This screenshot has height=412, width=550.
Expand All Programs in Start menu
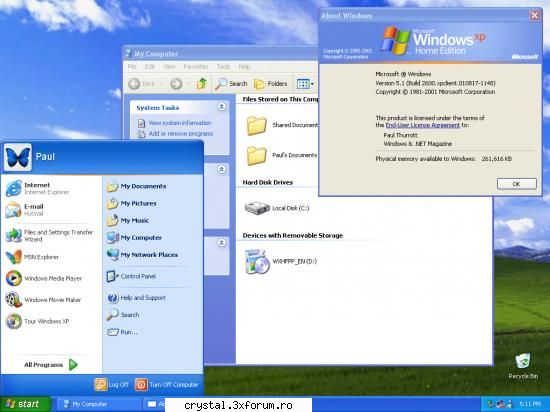[51, 365]
